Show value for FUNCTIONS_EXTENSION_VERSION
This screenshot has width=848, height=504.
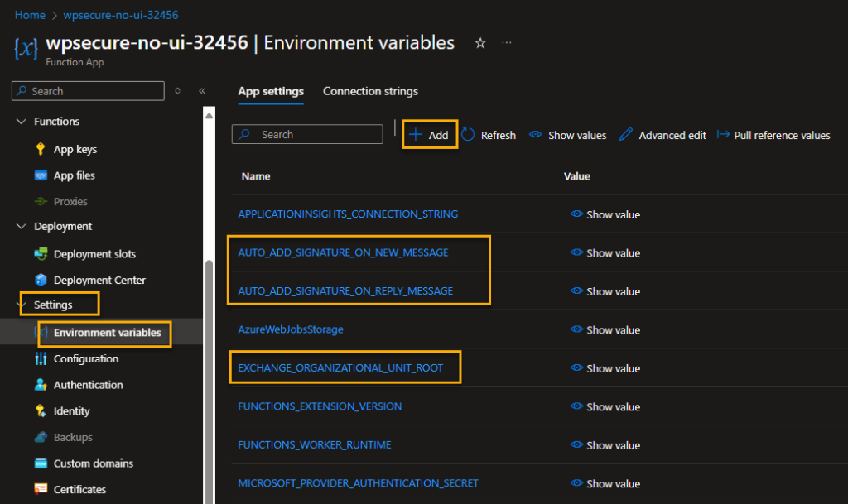(605, 406)
